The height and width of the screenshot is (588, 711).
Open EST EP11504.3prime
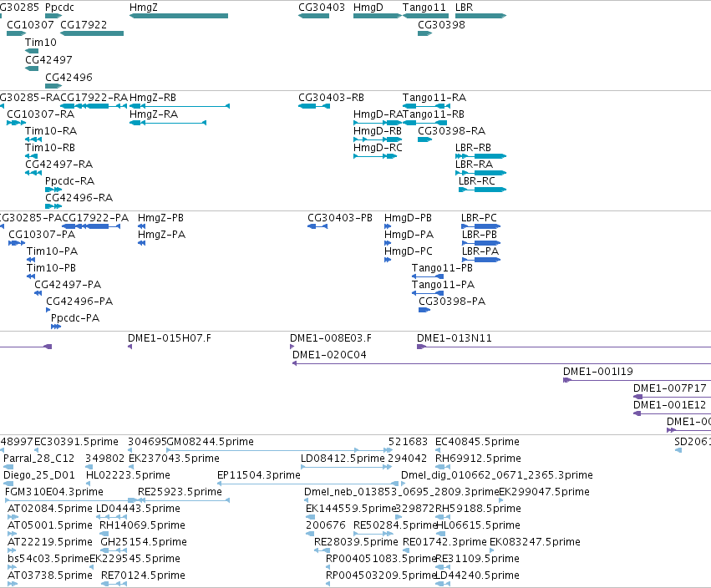click(x=308, y=484)
